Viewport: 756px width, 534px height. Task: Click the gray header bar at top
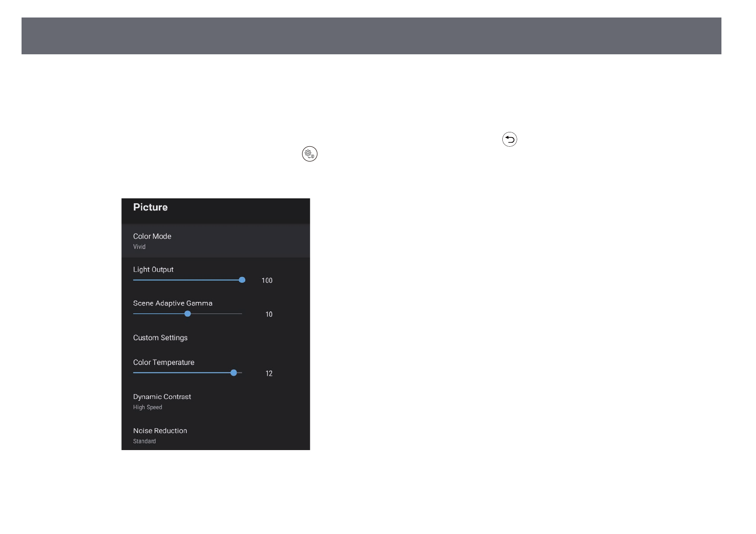coord(371,36)
